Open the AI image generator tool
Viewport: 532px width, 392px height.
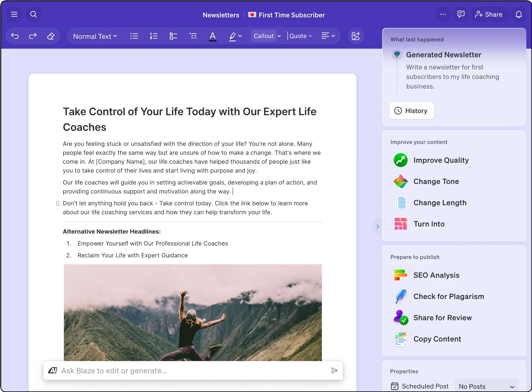356,36
